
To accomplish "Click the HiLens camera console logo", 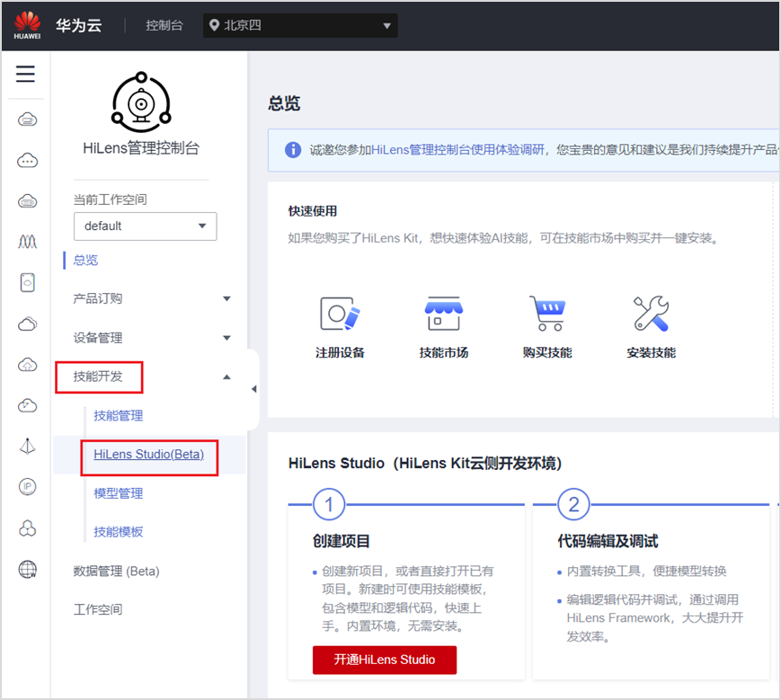I will [141, 102].
